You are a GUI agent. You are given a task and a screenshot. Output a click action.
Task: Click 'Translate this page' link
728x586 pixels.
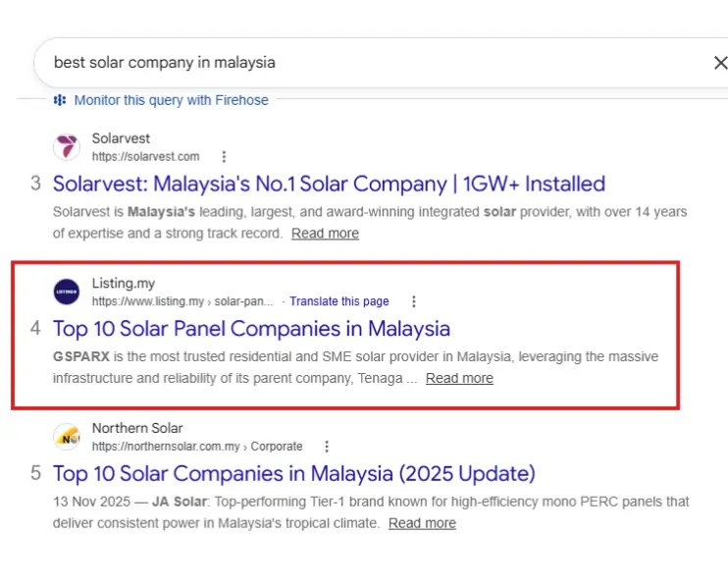pyautogui.click(x=339, y=301)
